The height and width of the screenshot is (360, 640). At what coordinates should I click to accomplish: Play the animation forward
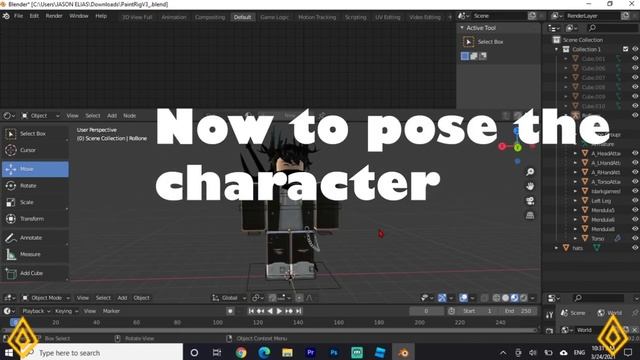[279, 311]
